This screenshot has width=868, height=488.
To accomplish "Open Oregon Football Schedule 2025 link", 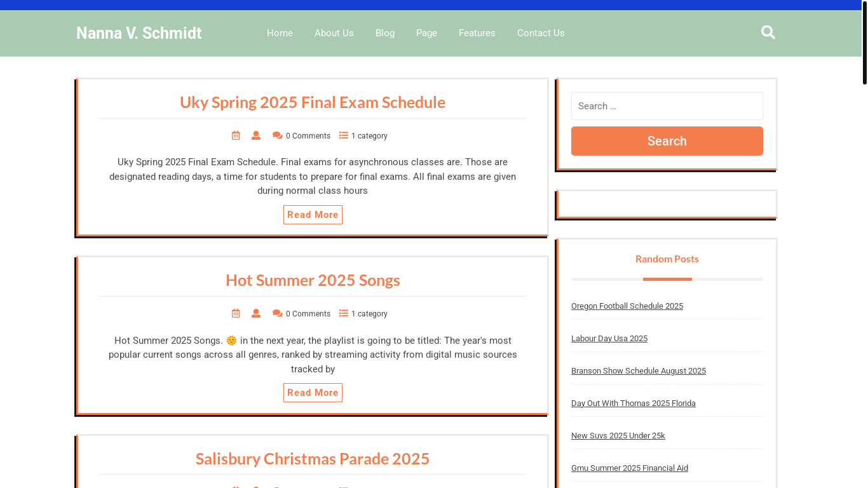I will point(627,306).
